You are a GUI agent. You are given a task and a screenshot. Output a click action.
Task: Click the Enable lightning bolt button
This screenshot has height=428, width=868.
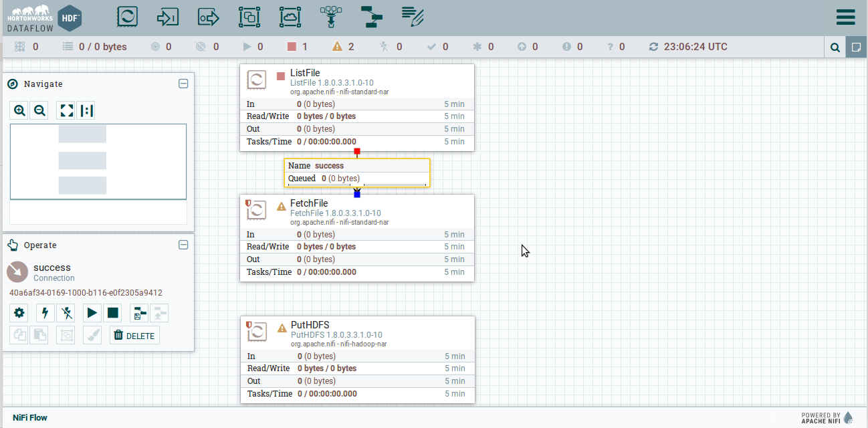(x=45, y=312)
